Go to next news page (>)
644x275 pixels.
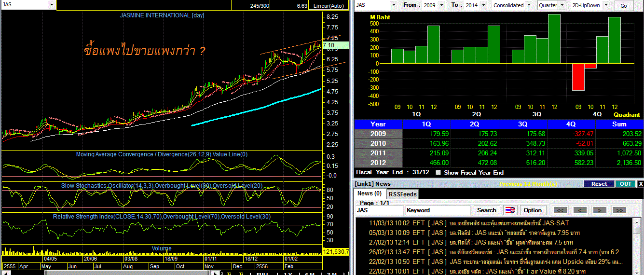599,210
